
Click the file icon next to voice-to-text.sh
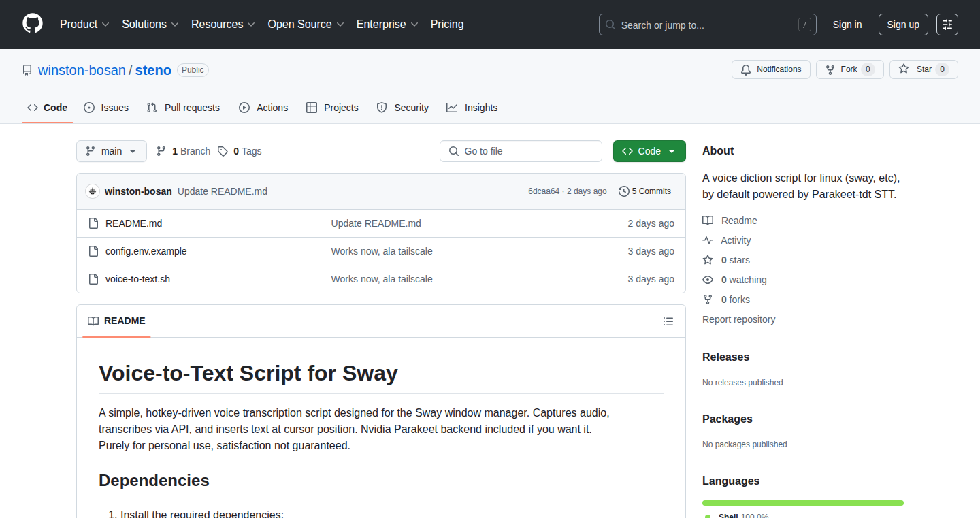click(94, 279)
